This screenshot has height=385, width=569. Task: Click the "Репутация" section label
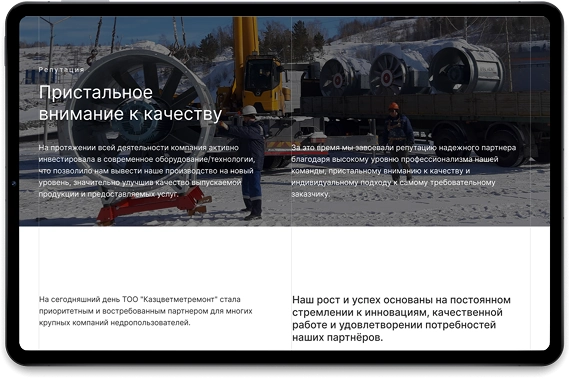pyautogui.click(x=61, y=69)
